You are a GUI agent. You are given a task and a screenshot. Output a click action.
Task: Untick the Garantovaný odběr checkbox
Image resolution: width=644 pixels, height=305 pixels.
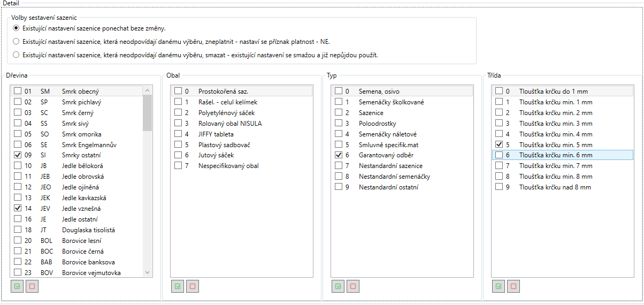[x=339, y=155]
